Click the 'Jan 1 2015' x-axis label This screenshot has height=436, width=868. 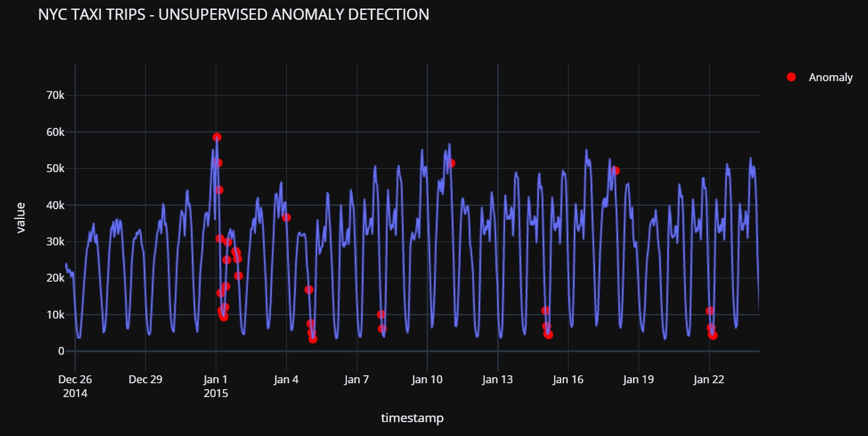(216, 386)
